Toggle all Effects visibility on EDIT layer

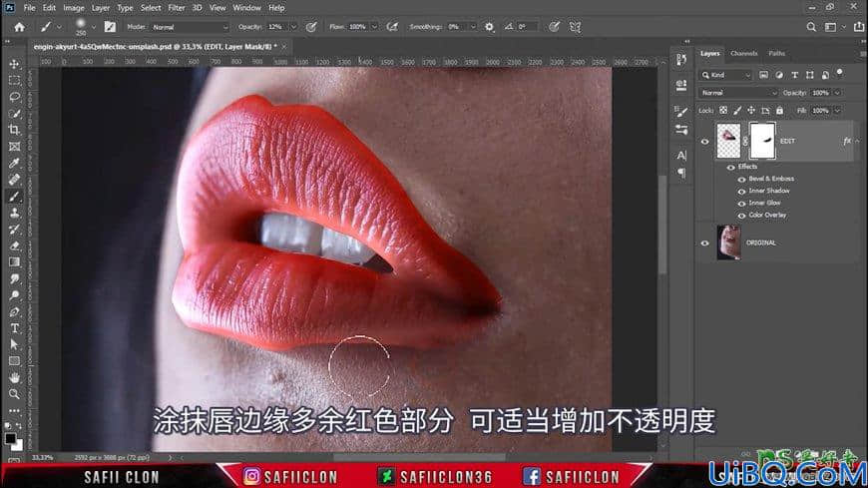click(x=730, y=167)
